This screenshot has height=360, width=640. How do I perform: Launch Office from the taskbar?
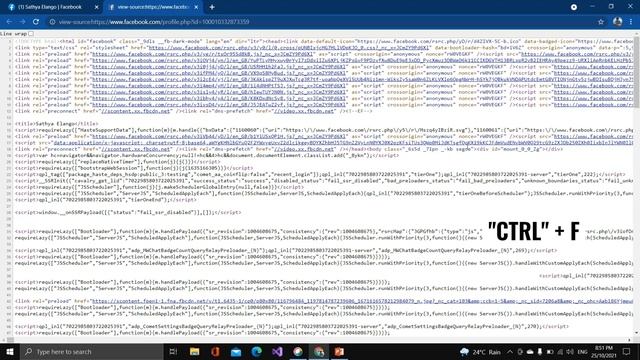(216, 351)
